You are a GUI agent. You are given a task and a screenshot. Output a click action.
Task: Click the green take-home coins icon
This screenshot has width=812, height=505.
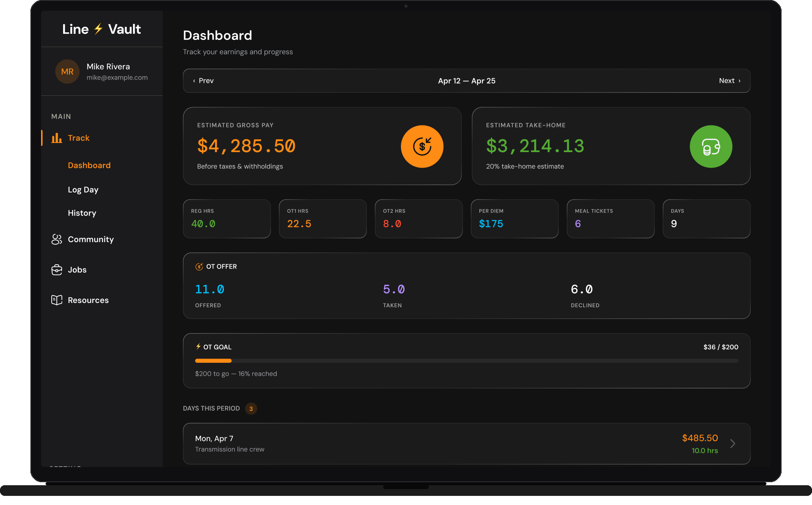coord(711,146)
